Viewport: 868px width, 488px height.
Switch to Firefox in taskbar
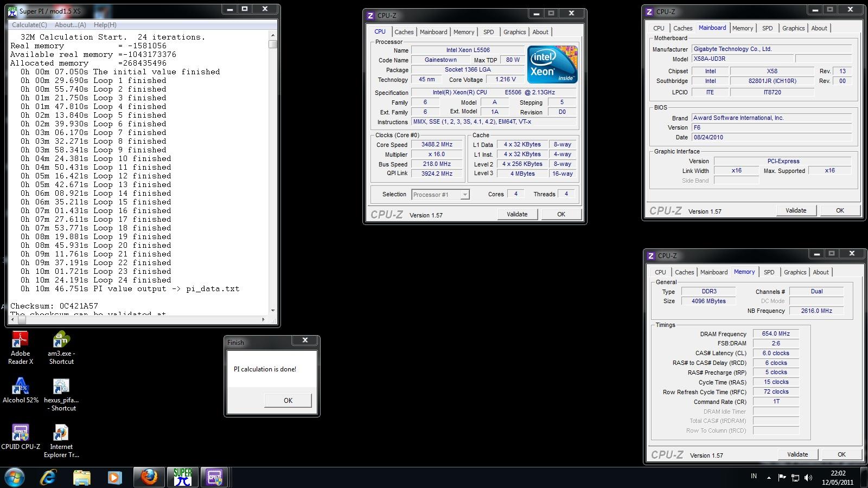[149, 477]
